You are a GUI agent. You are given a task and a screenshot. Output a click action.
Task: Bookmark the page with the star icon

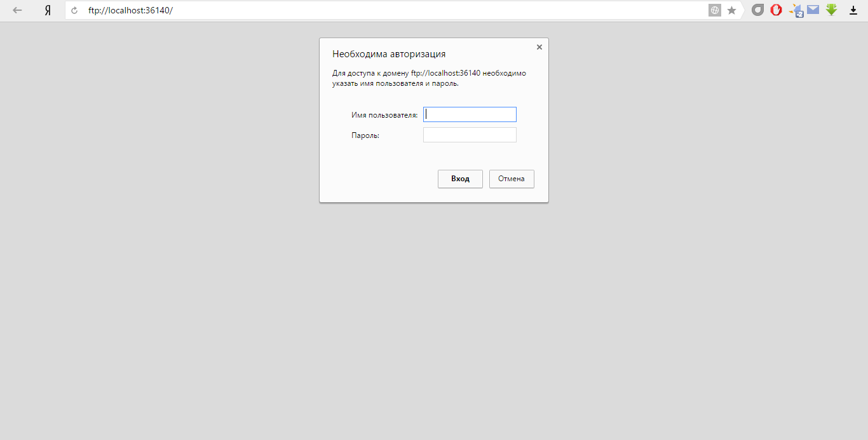coord(732,10)
